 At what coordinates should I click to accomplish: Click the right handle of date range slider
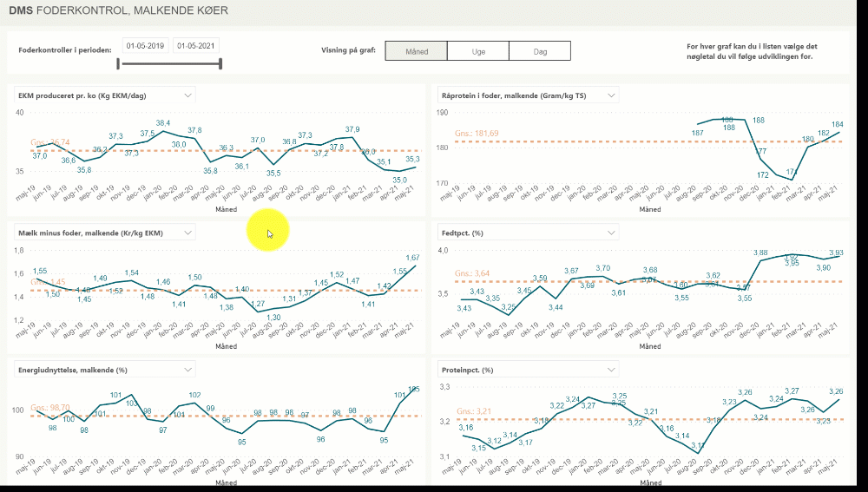click(x=220, y=63)
